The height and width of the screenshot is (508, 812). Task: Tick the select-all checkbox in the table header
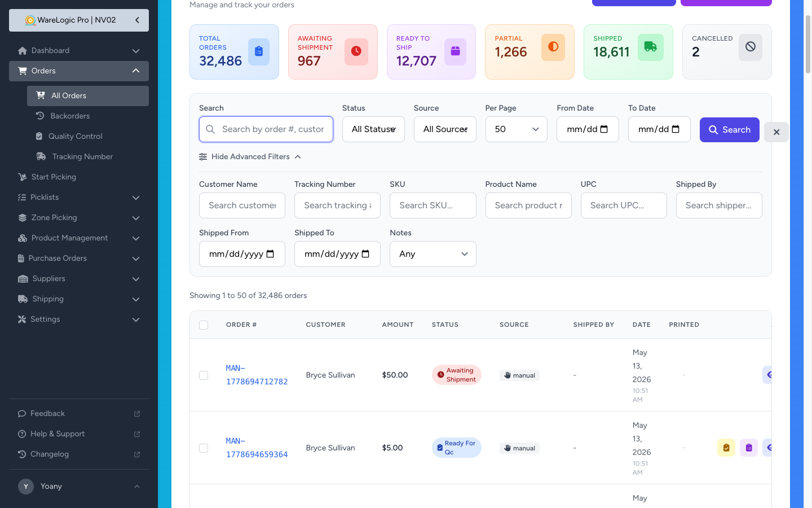click(204, 325)
